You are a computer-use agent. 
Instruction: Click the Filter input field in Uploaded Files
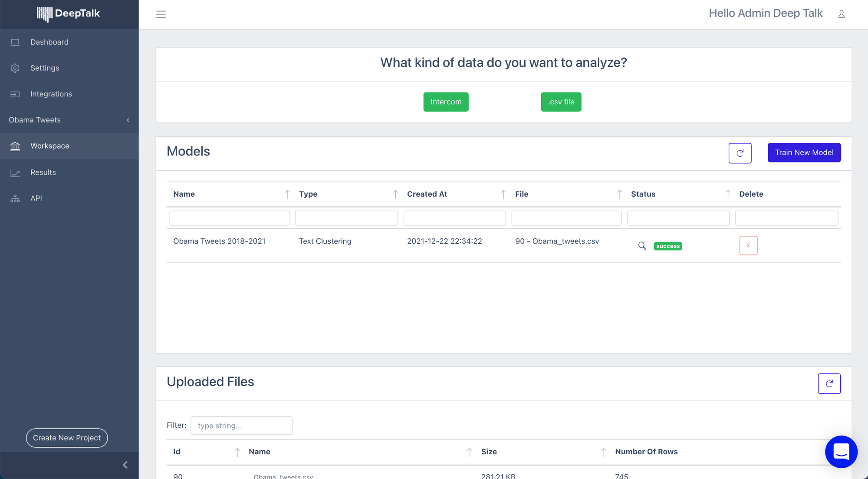click(241, 425)
